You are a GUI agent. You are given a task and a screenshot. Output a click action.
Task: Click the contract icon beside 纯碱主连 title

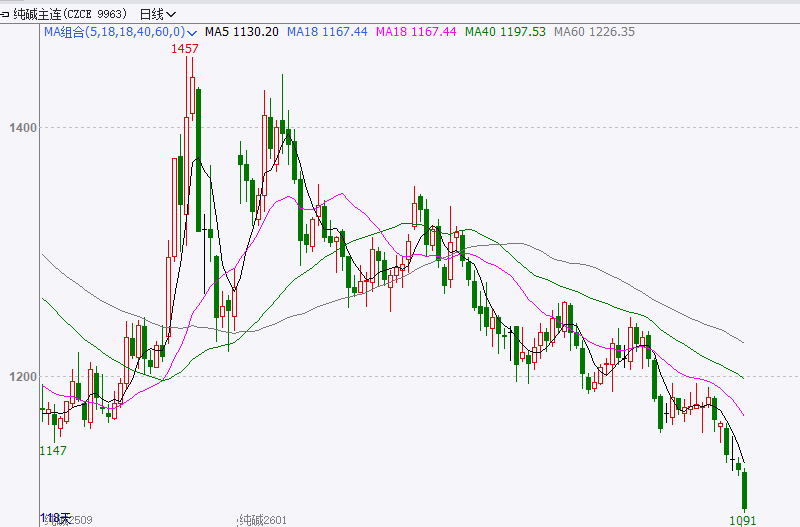[x=7, y=14]
